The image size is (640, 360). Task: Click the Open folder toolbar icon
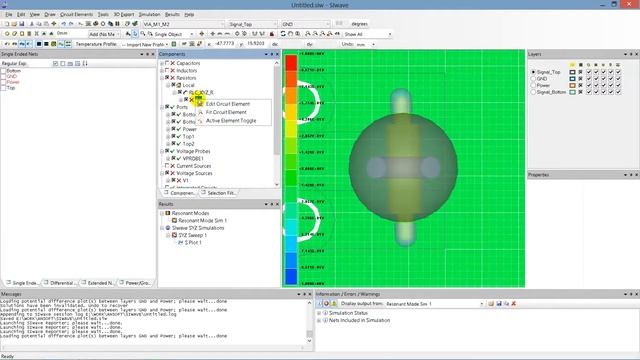click(14, 24)
